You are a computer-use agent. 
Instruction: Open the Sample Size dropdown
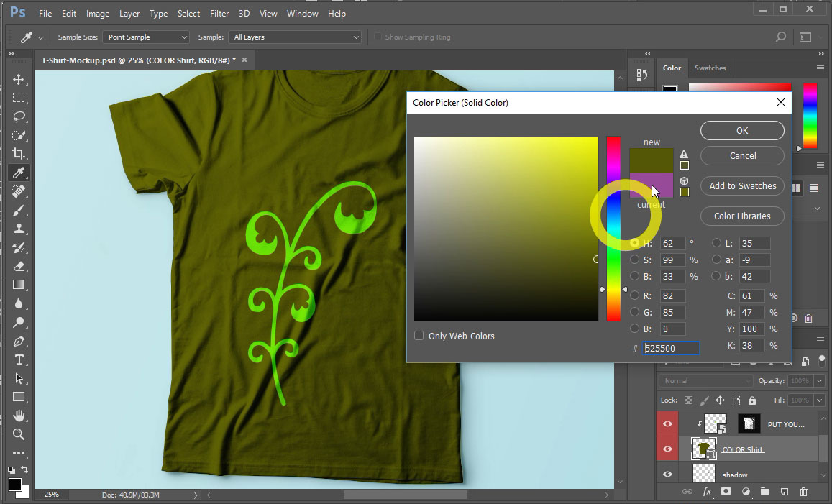point(146,37)
